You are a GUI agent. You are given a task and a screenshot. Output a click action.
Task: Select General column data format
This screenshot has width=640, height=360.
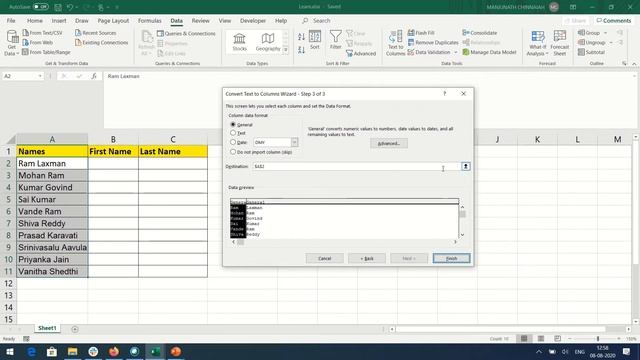(233, 124)
